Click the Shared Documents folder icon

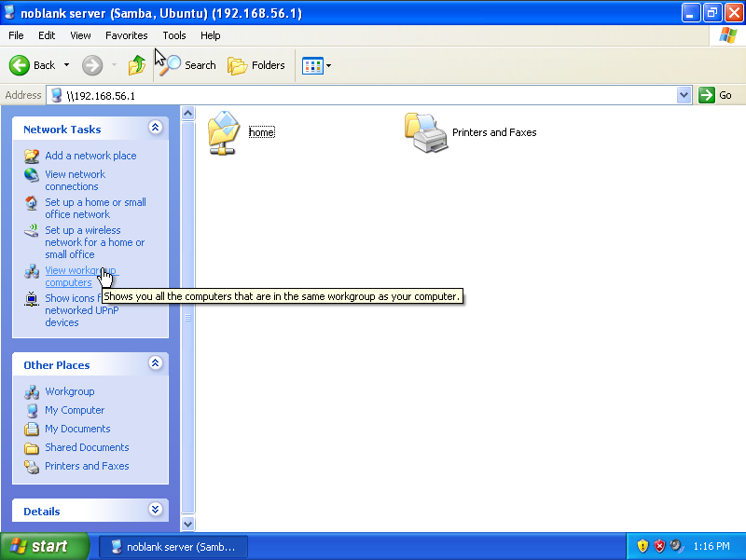point(32,448)
